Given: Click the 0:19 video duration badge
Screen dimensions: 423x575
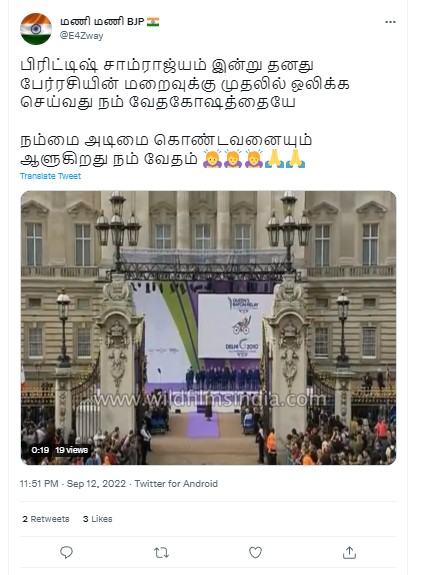Looking at the screenshot, I should pyautogui.click(x=40, y=450).
